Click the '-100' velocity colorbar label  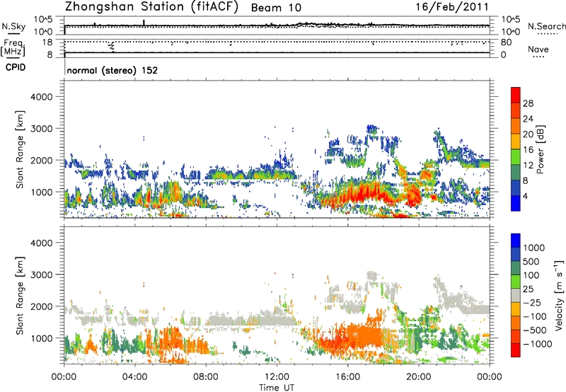coord(536,316)
